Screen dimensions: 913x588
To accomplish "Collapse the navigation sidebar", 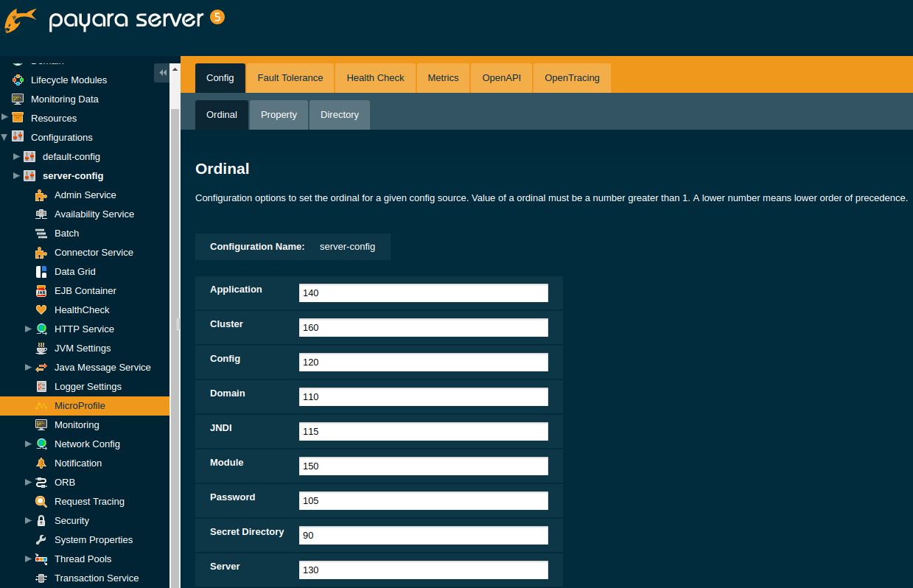I will (x=162, y=72).
